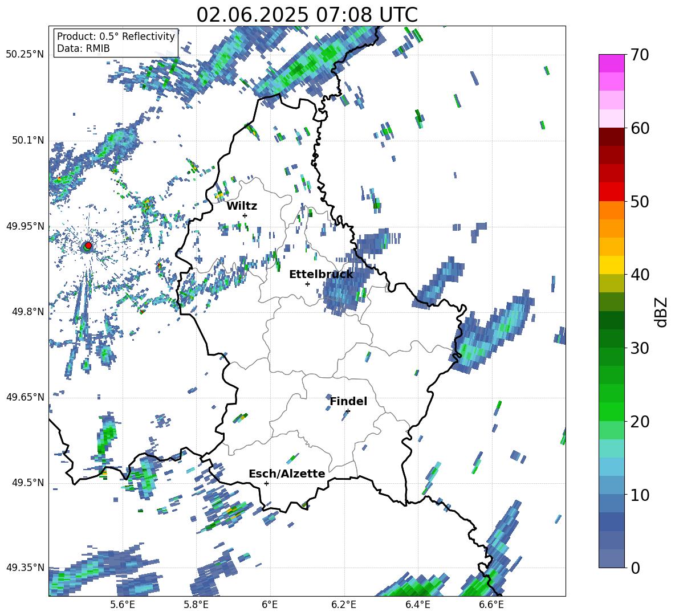Screen dimensions: 675x616
Task: Click the Findel cross marker
Action: point(348,411)
